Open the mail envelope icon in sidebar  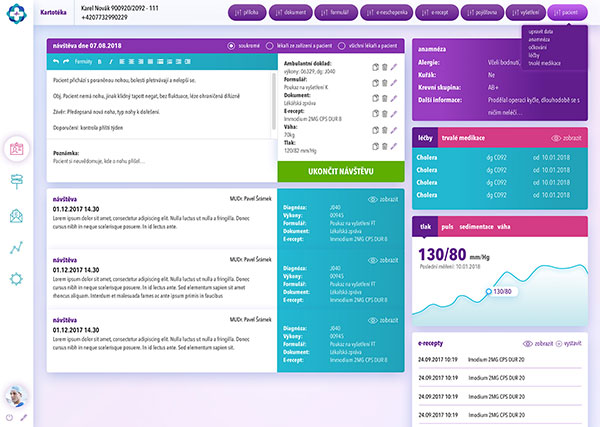(x=17, y=215)
